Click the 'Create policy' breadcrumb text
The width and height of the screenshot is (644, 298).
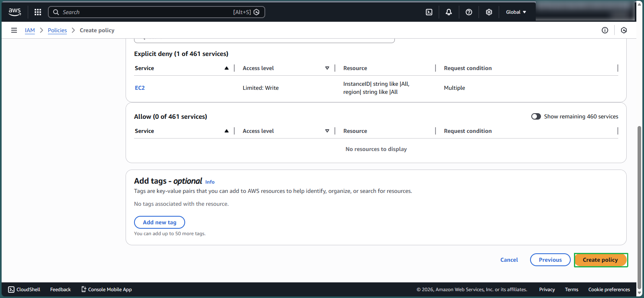97,30
